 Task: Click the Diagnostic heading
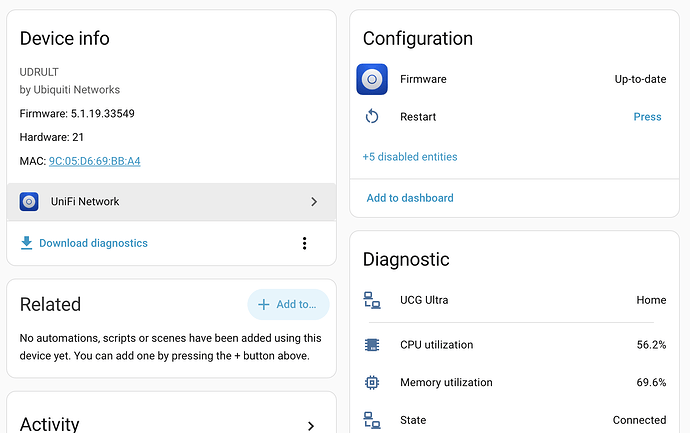click(x=406, y=260)
